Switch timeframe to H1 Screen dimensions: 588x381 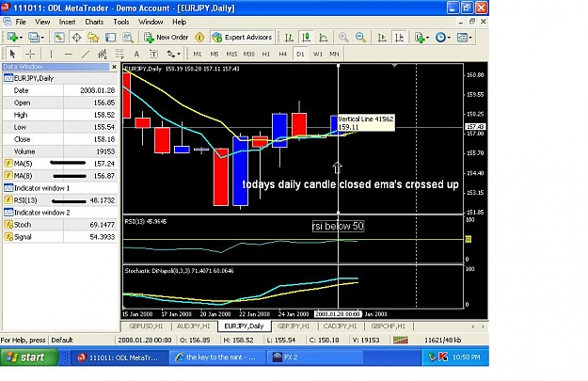pyautogui.click(x=266, y=54)
